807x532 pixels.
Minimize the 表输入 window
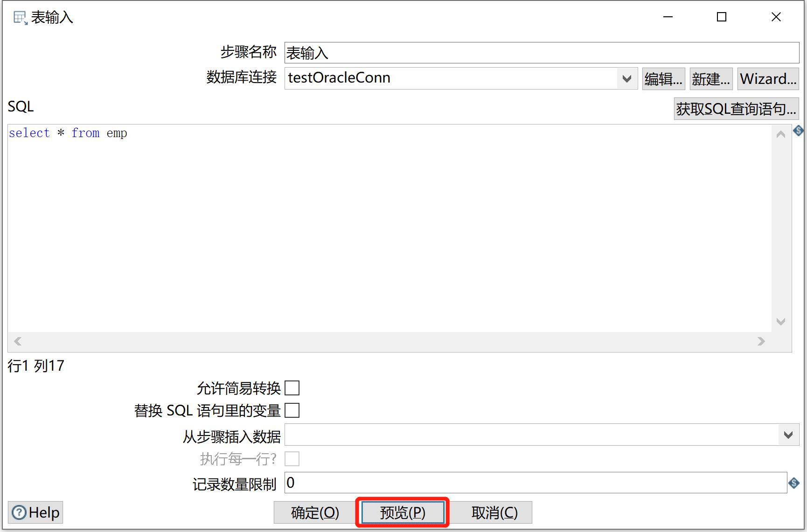coord(668,17)
